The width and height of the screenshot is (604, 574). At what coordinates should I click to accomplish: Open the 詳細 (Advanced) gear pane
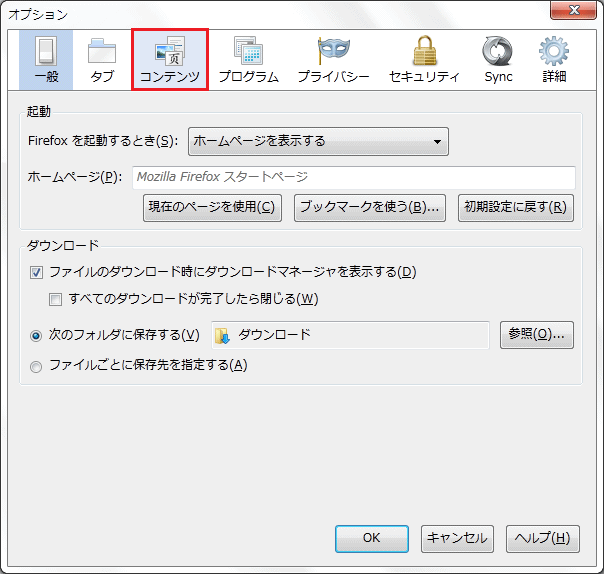click(554, 60)
